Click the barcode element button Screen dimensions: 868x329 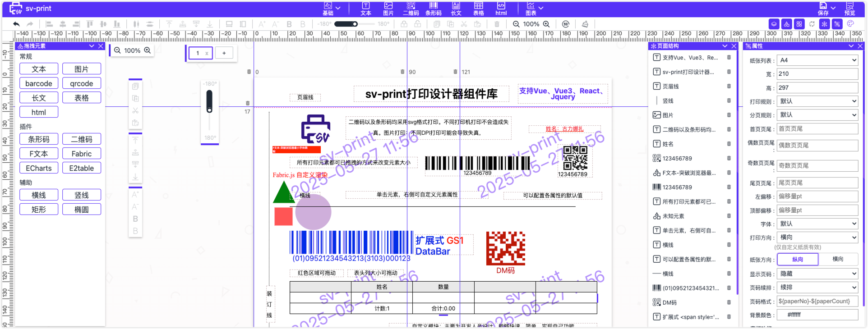[39, 83]
